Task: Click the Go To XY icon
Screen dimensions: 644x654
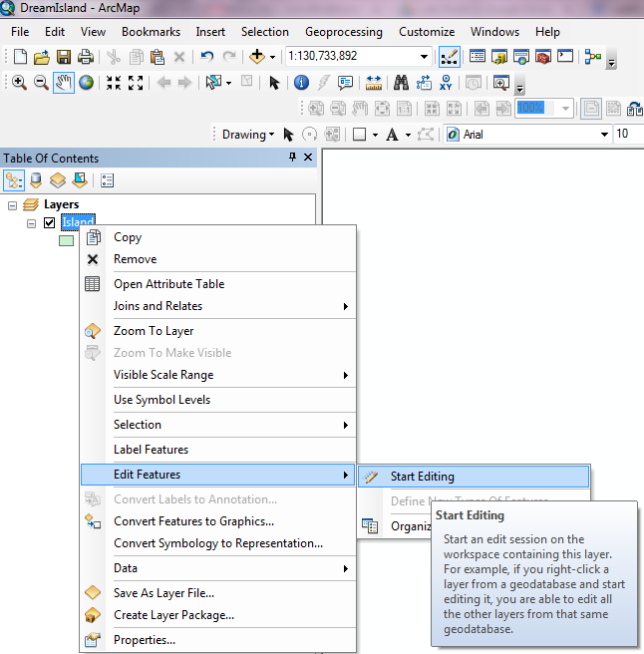Action: 446,82
